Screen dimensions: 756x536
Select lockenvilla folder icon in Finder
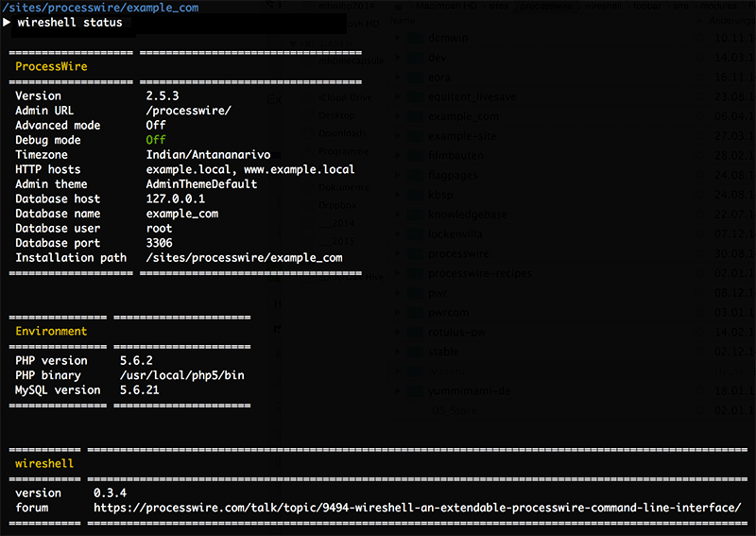[416, 234]
